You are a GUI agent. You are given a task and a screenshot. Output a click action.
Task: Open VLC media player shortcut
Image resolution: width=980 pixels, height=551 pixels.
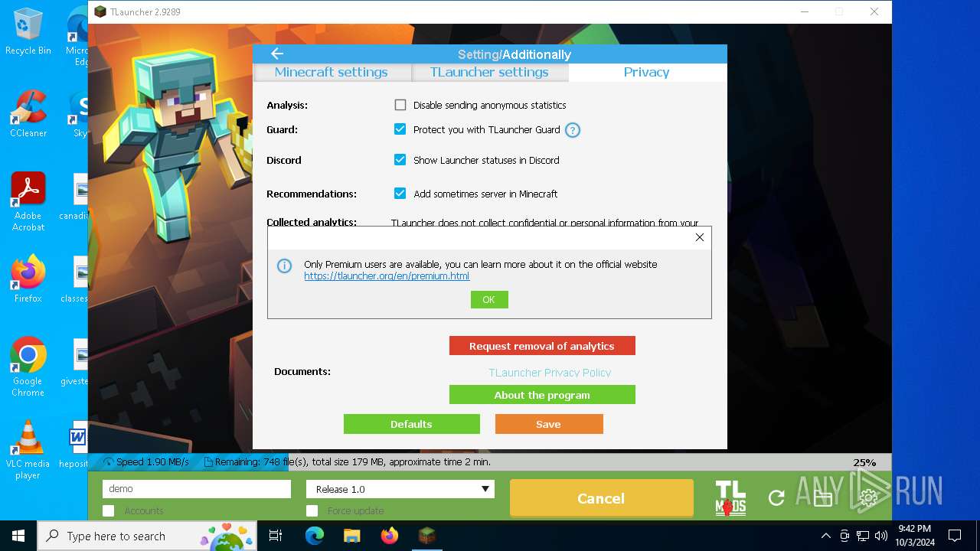point(28,450)
